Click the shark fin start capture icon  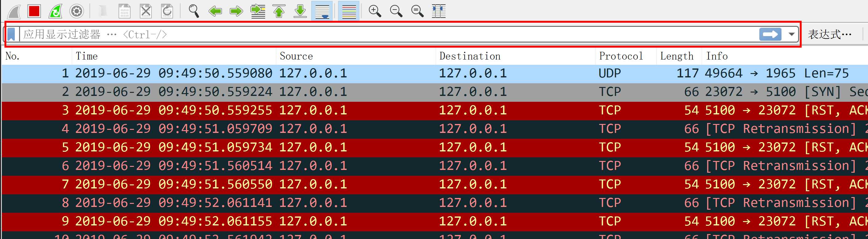(14, 11)
